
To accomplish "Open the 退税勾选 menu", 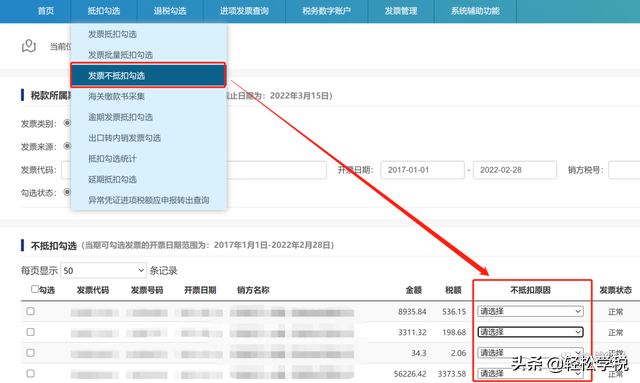I will click(170, 11).
